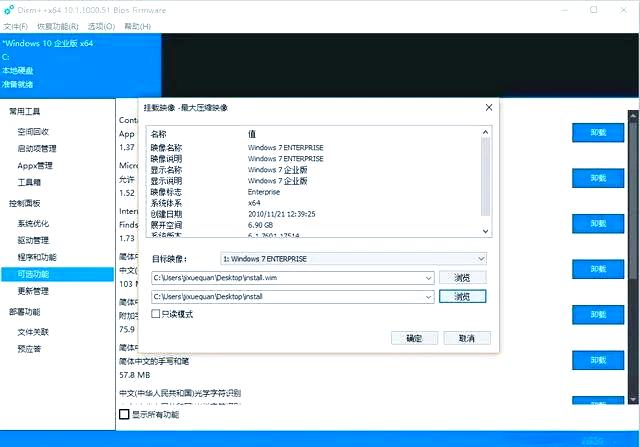Select the Windows 10 企业版 x64 image tile
Screen dimensions: 640x447
[x=81, y=65]
